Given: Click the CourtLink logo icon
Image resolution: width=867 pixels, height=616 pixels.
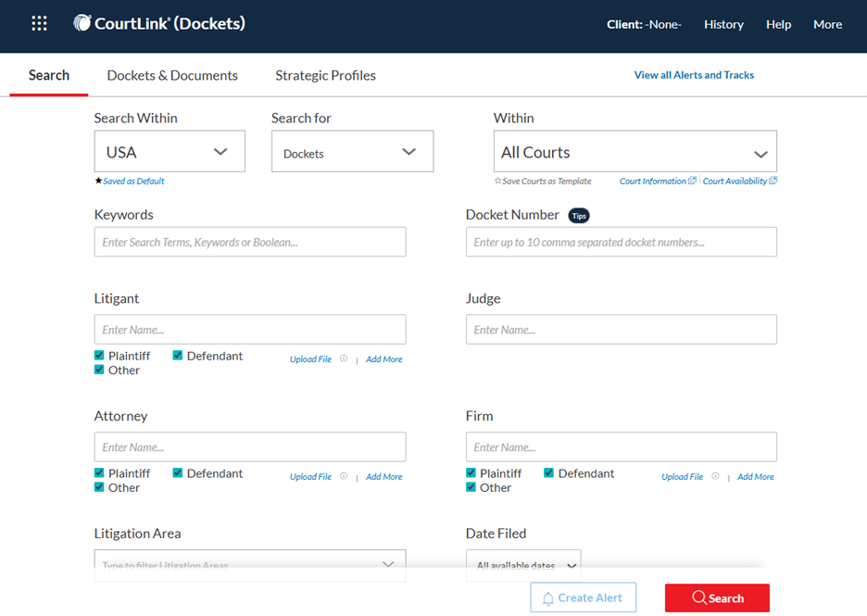Looking at the screenshot, I should pyautogui.click(x=82, y=24).
